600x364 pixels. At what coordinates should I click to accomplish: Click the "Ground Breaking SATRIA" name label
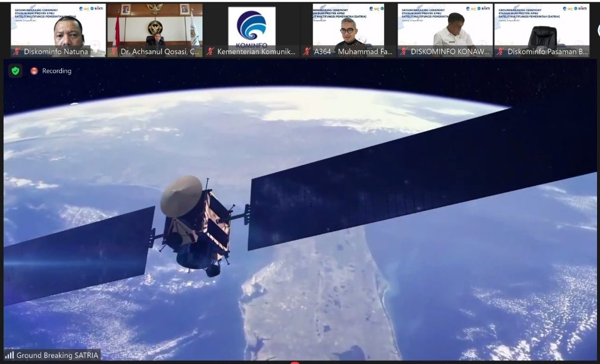[57, 355]
